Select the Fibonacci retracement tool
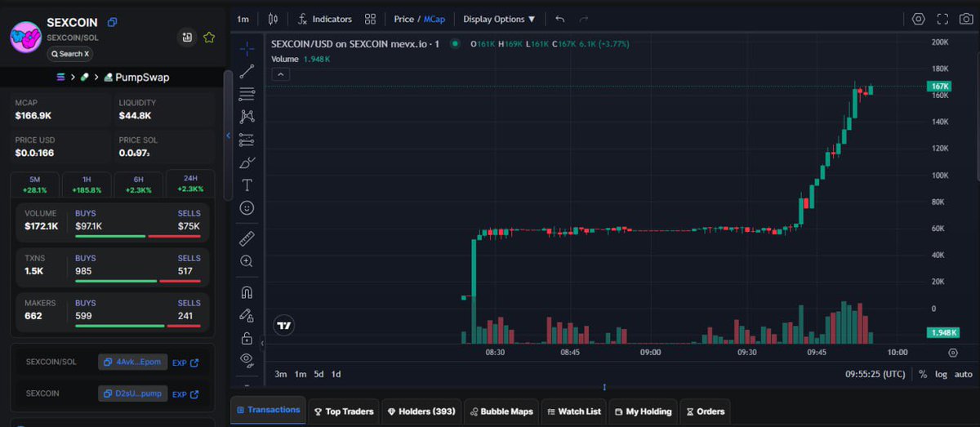This screenshot has height=427, width=980. pyautogui.click(x=247, y=95)
